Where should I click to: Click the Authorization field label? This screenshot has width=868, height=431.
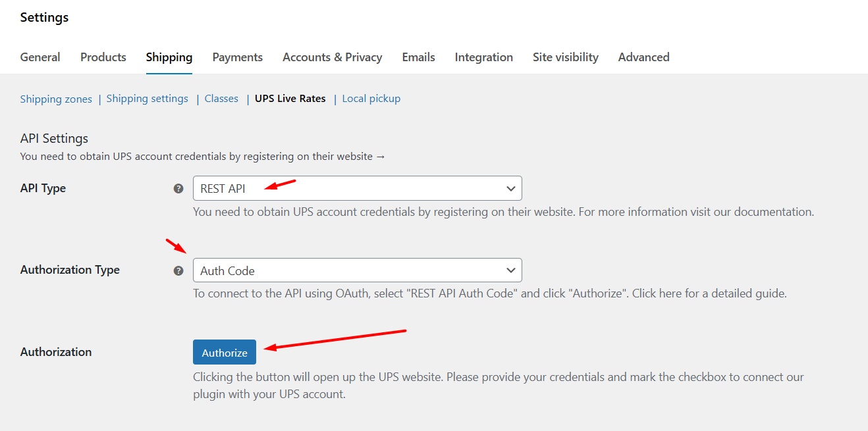coord(56,352)
